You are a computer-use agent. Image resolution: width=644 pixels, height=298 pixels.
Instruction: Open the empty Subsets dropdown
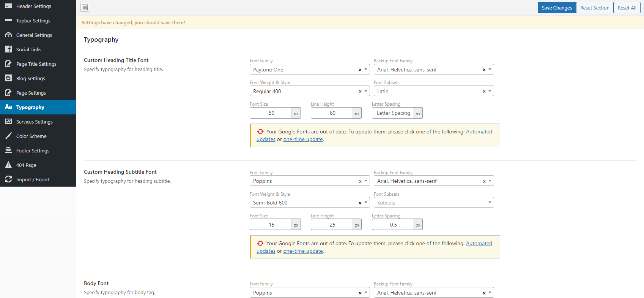coord(434,203)
